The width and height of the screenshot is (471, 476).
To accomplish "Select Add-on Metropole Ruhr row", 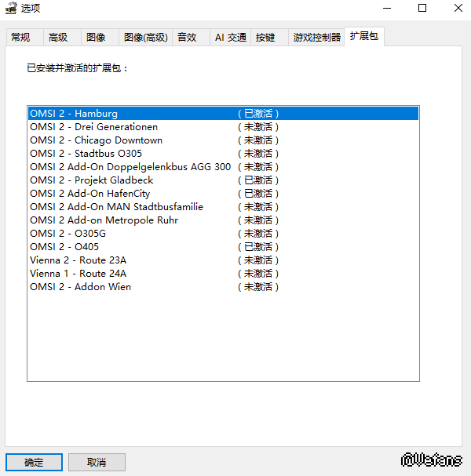I will point(224,220).
